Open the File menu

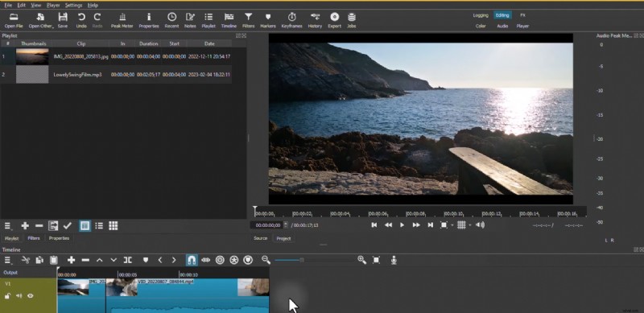pos(8,6)
